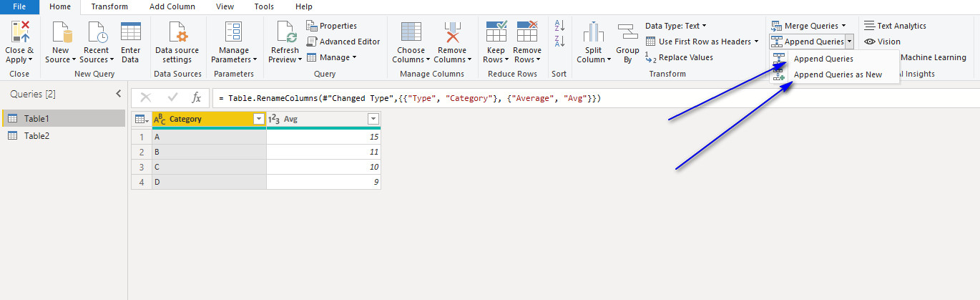Select Table2 query
Screen dimensions: 980x300
(x=63, y=135)
